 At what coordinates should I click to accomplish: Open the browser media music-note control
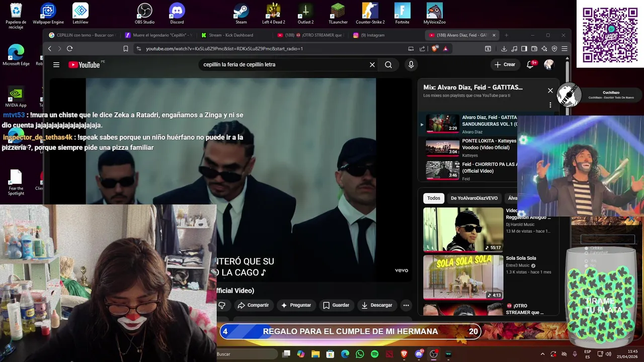tap(514, 49)
